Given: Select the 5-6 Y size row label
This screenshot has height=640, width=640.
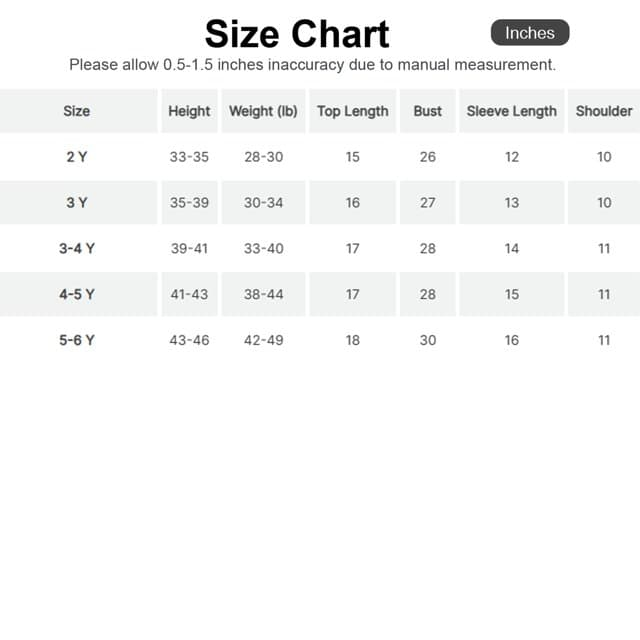Looking at the screenshot, I should (x=77, y=340).
